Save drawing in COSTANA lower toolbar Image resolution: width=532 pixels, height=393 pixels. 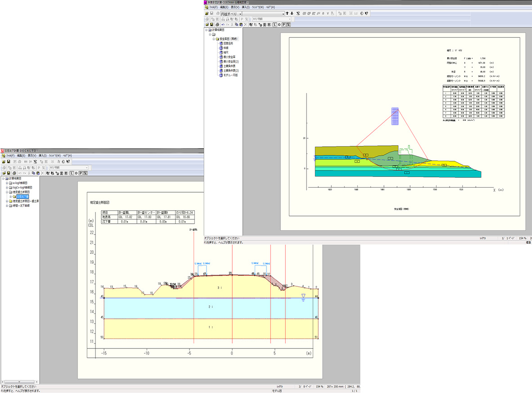212,25
